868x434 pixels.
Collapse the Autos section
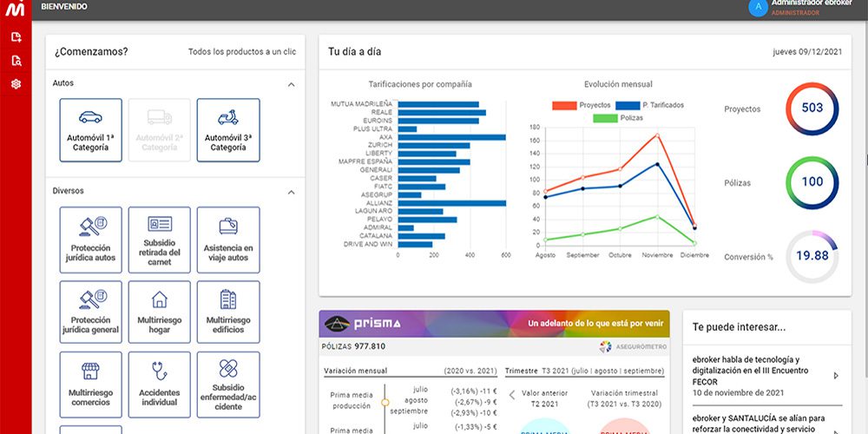(291, 85)
